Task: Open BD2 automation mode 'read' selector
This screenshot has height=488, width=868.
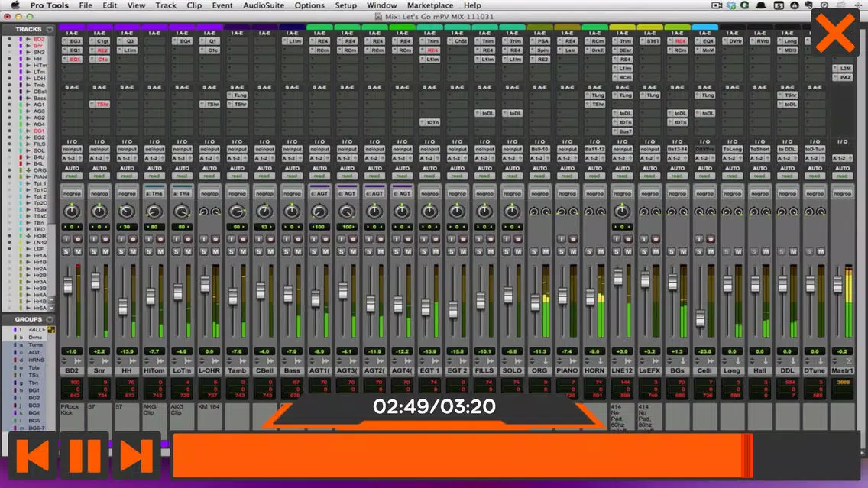Action: coord(72,176)
